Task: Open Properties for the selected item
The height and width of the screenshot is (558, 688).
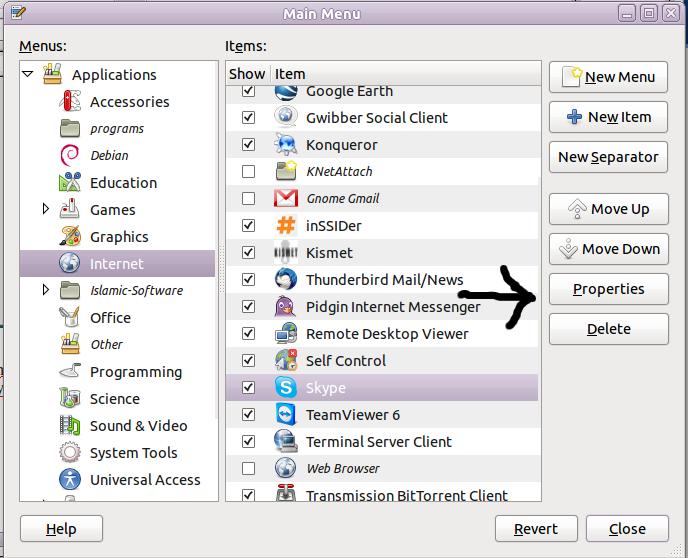Action: tap(609, 289)
